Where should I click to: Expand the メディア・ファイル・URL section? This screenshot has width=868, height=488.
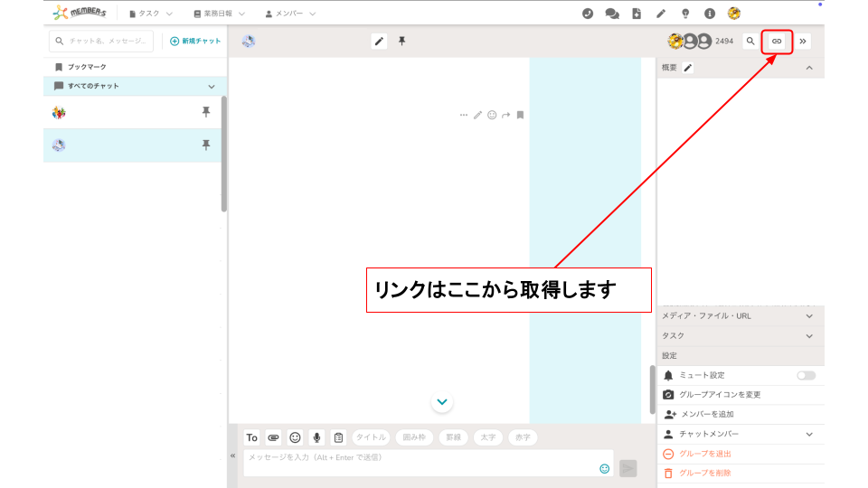point(808,316)
